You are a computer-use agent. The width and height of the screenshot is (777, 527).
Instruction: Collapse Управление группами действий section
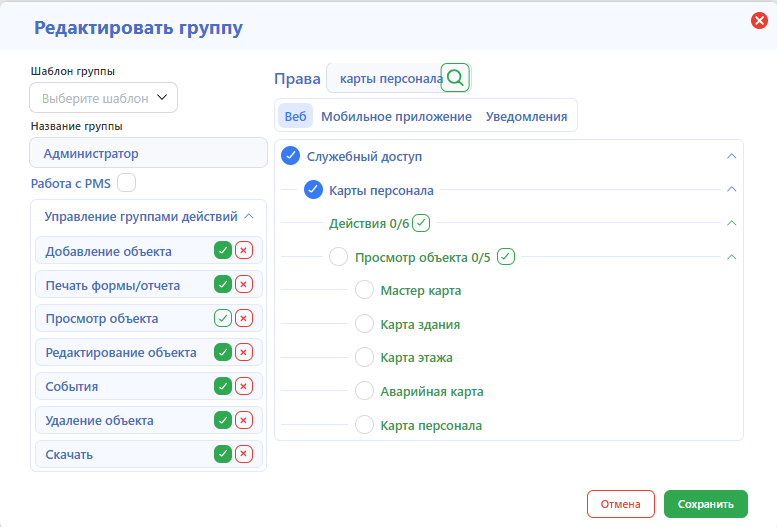coord(249,216)
